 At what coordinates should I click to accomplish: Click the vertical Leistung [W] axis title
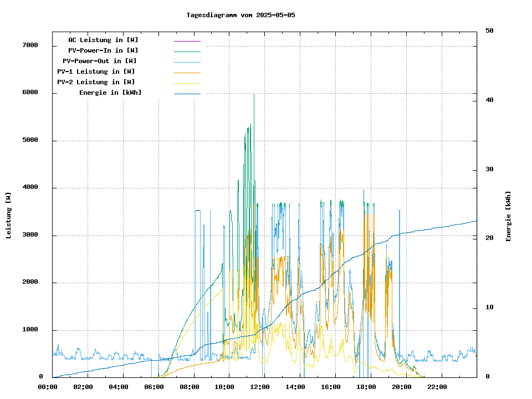[x=9, y=215]
